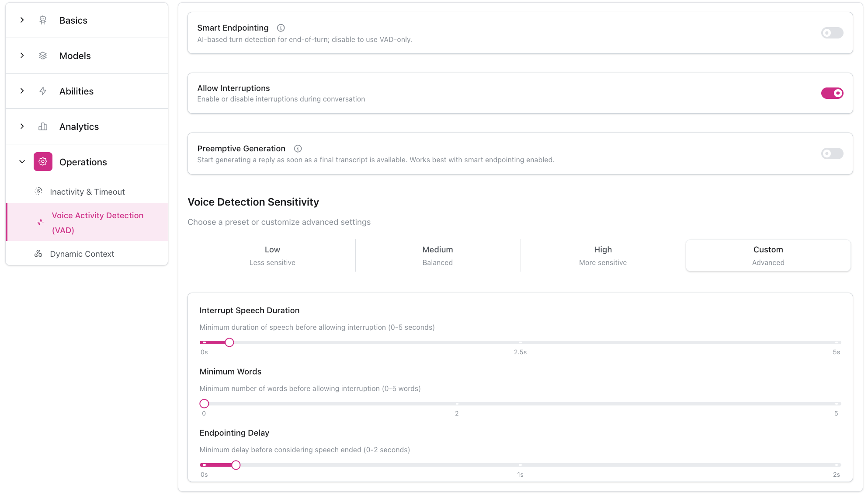Select the Medium sensitivity preset
Screen dimensions: 868x496
(x=437, y=255)
